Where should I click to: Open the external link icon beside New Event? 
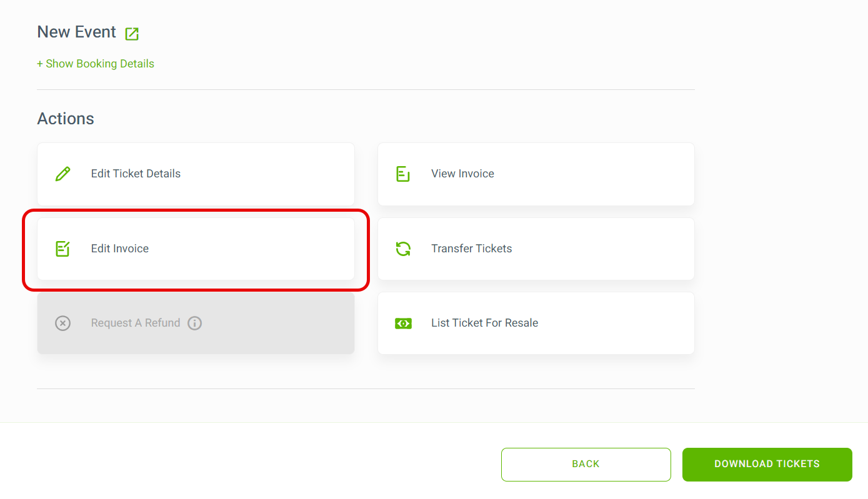pos(132,34)
